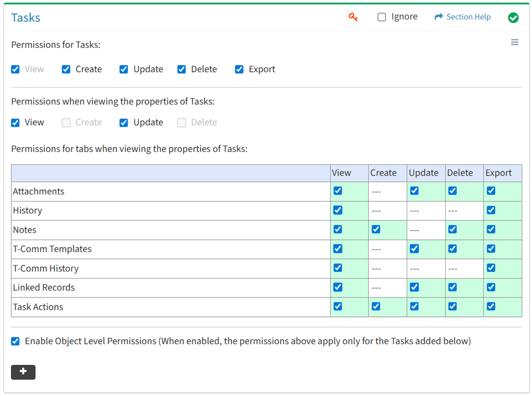
Task: Click the orange key permissions icon
Action: [x=353, y=17]
